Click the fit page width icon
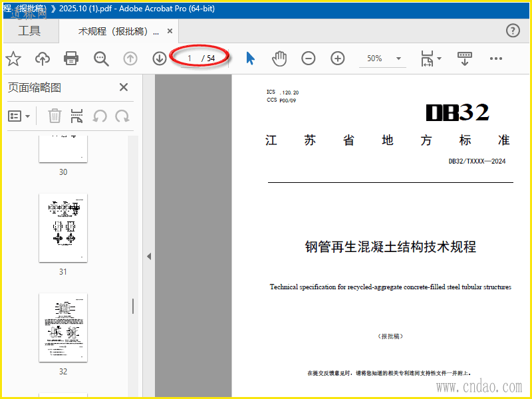The image size is (532, 399). 427,59
